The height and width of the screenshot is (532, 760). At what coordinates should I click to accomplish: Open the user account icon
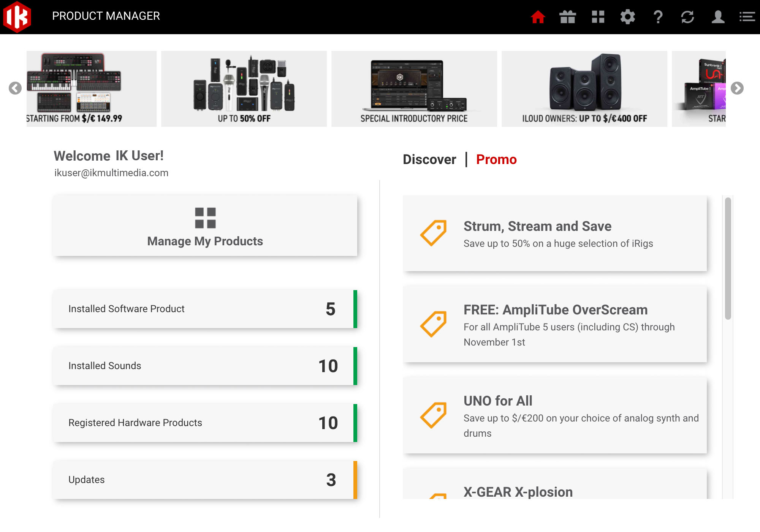pyautogui.click(x=718, y=17)
